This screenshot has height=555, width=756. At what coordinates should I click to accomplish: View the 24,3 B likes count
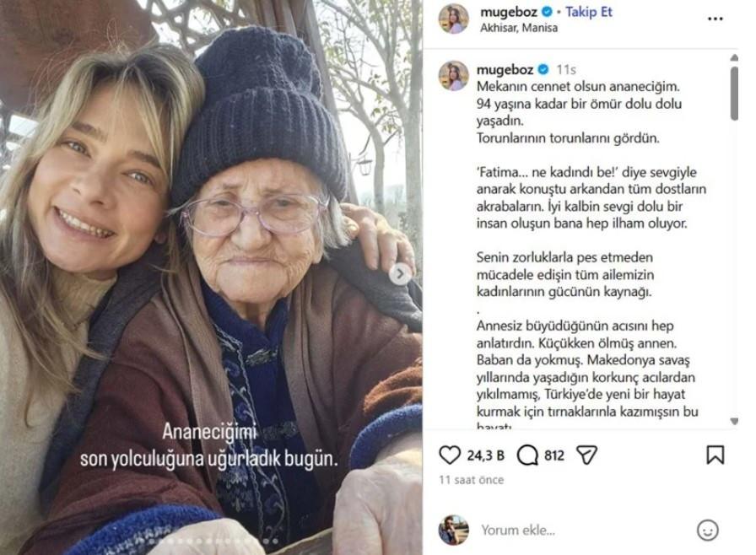click(x=485, y=455)
